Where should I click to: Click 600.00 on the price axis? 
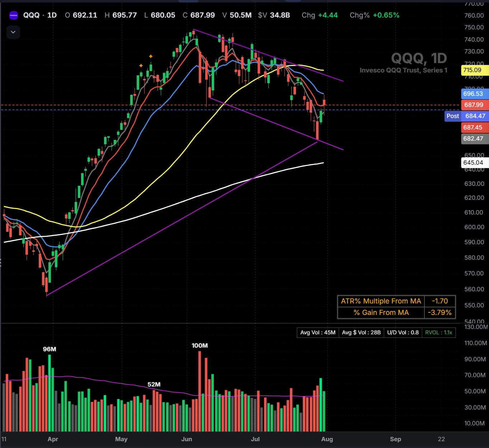point(474,227)
